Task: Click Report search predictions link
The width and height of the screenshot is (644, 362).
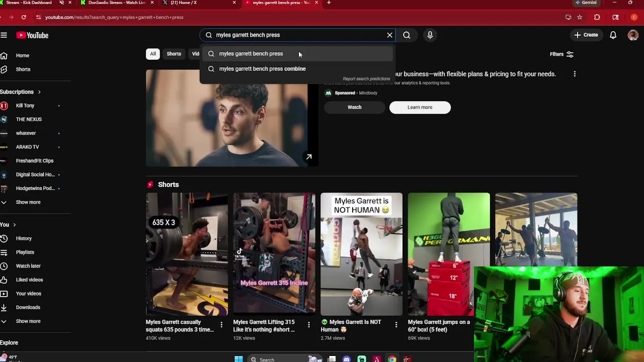Action: [x=366, y=79]
